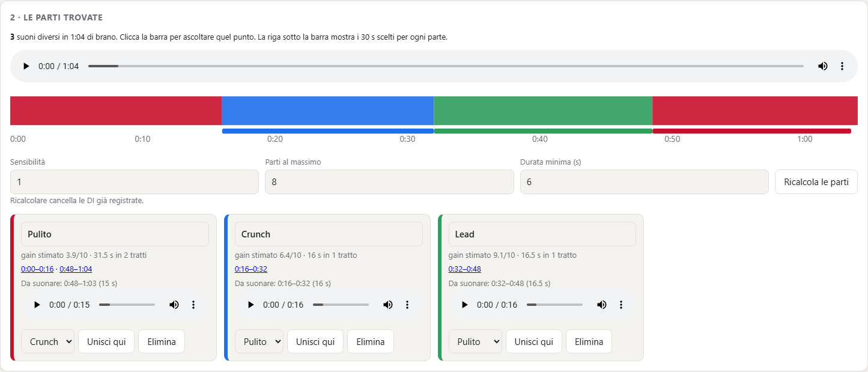This screenshot has width=868, height=372.
Task: Seek in the Pulito clip progress bar
Action: tap(127, 305)
